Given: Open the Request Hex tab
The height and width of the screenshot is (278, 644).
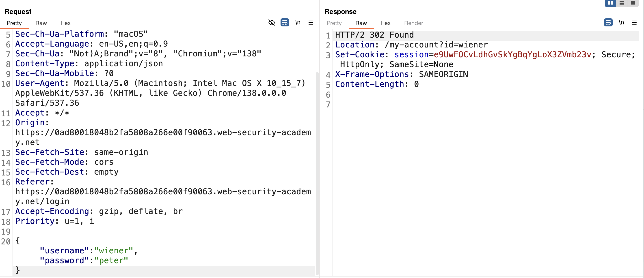Looking at the screenshot, I should tap(65, 23).
